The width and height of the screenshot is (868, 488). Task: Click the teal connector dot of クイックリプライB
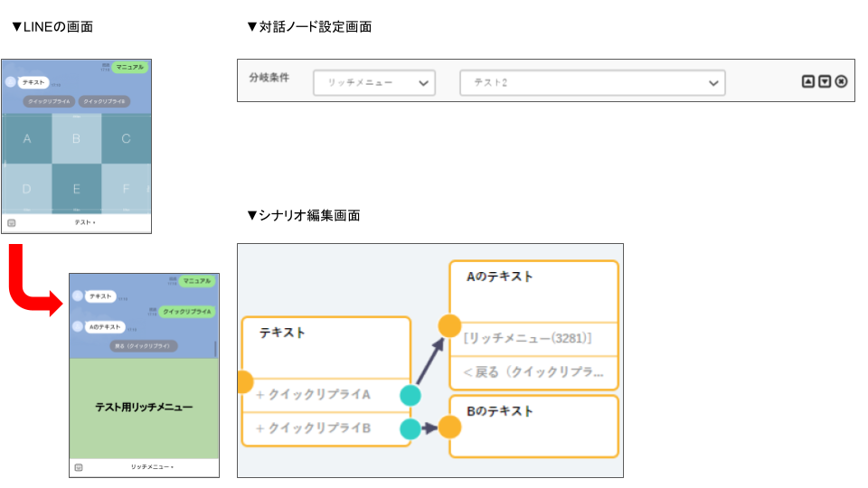(x=410, y=429)
